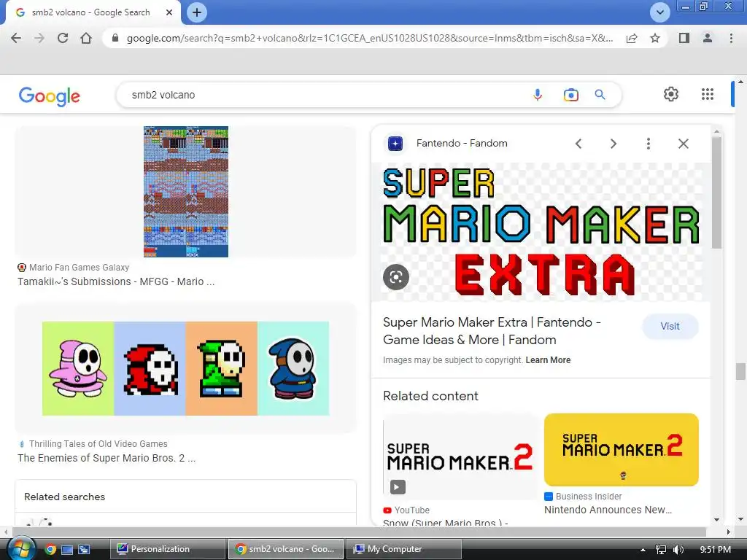
Task: Search by image with camera icon
Action: (570, 95)
